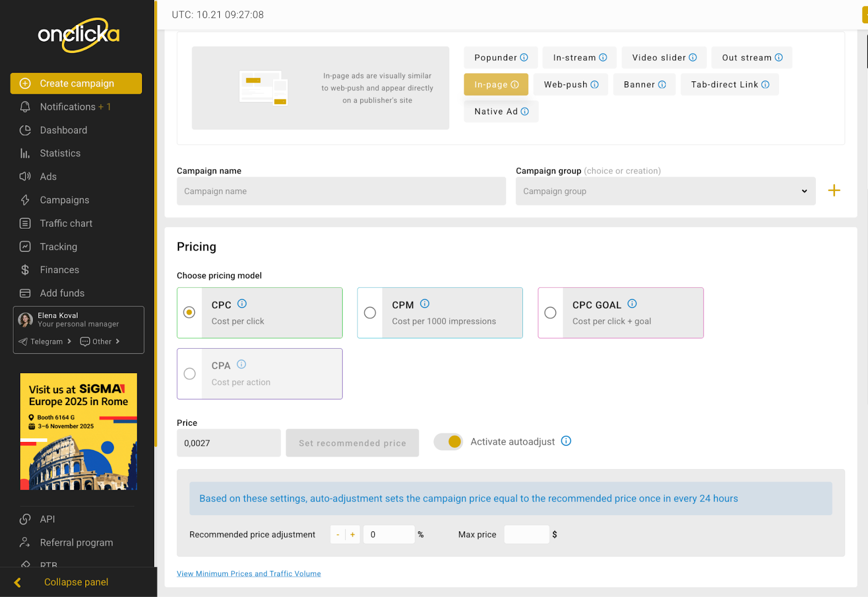Increase recommended price adjustment with plus stepper
The image size is (868, 597).
point(352,534)
